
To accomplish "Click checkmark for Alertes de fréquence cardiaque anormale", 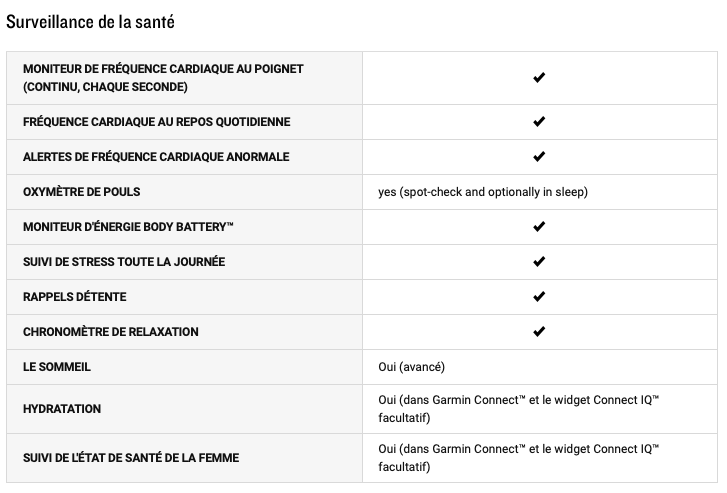I will coord(539,157).
